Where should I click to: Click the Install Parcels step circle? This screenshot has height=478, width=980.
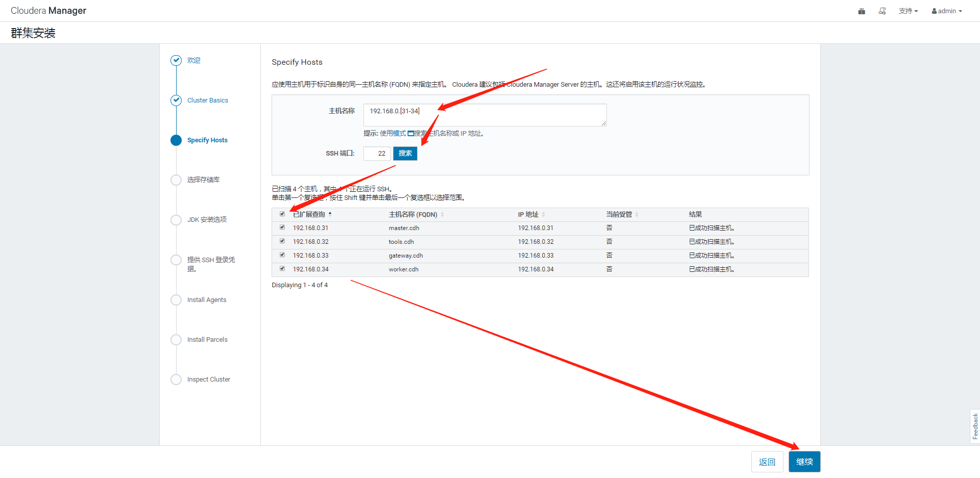(176, 340)
